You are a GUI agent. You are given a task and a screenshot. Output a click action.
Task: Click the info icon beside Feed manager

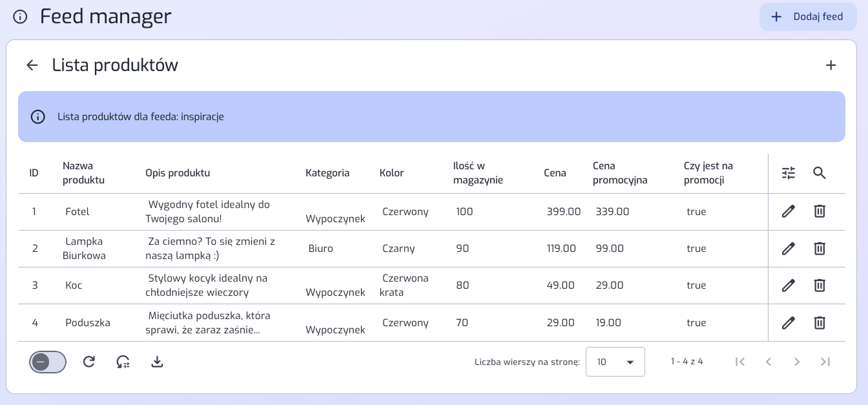20,17
